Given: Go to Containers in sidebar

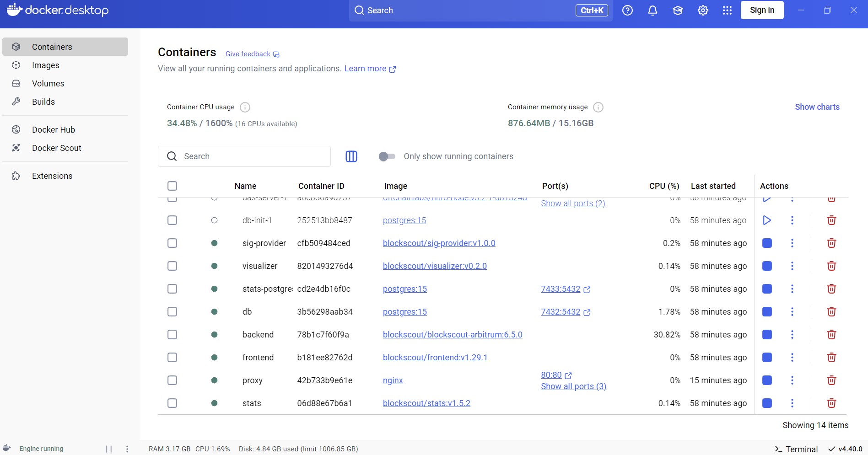Looking at the screenshot, I should (65, 47).
